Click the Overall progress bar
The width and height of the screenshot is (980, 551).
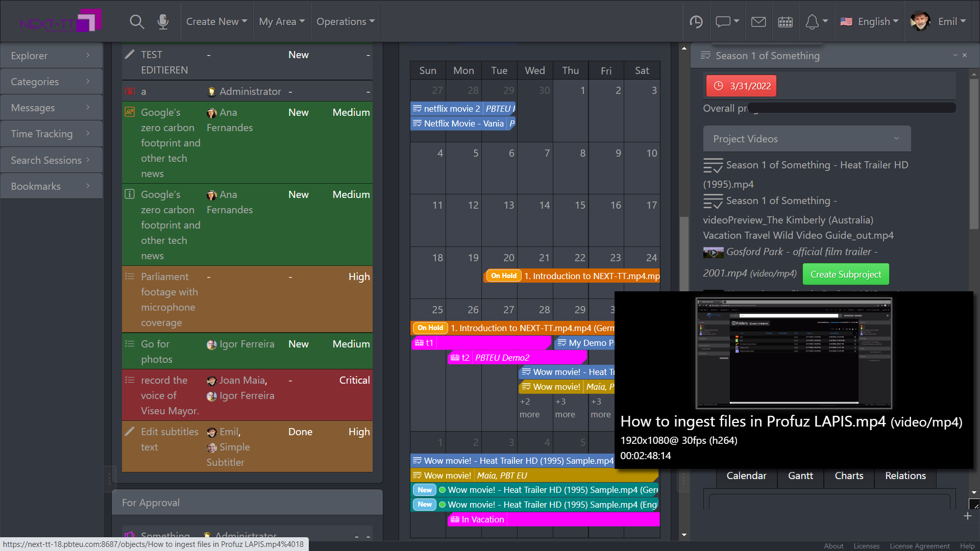852,108
